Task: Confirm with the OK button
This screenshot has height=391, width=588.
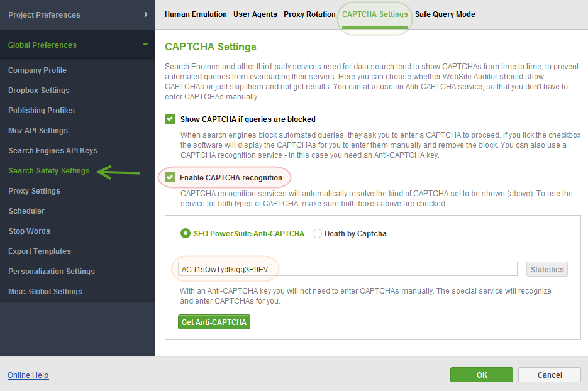Action: tap(482, 375)
